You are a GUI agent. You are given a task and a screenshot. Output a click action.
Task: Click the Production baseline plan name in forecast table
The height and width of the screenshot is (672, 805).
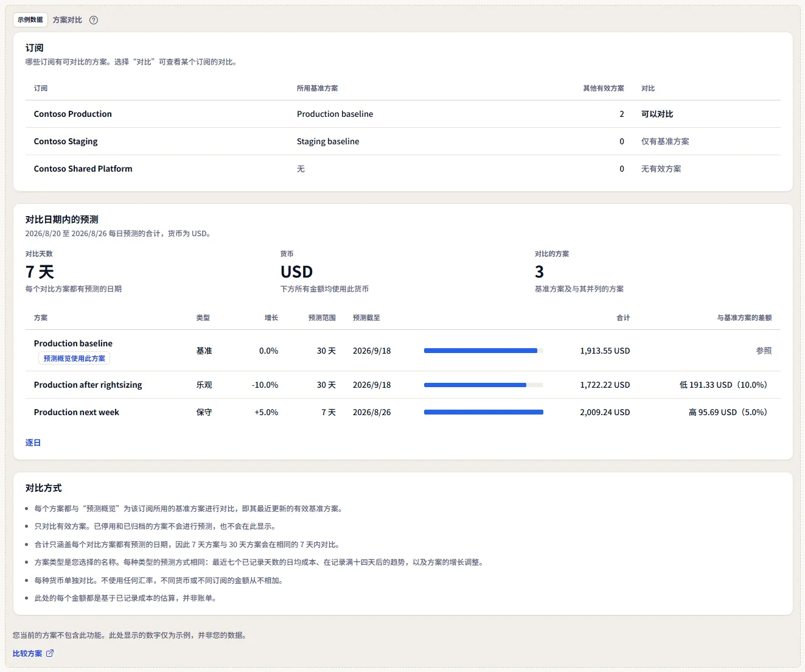pyautogui.click(x=73, y=343)
